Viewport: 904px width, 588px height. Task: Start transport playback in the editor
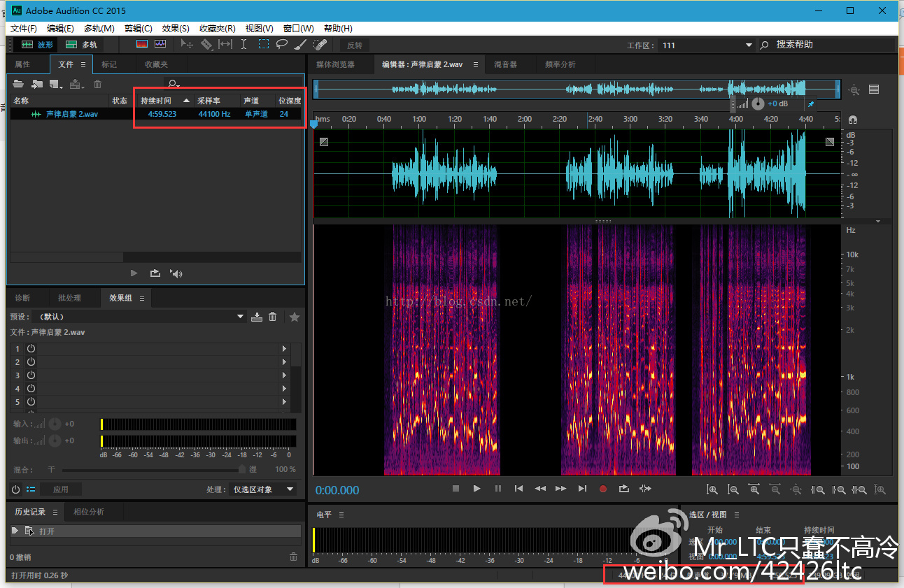pyautogui.click(x=476, y=489)
